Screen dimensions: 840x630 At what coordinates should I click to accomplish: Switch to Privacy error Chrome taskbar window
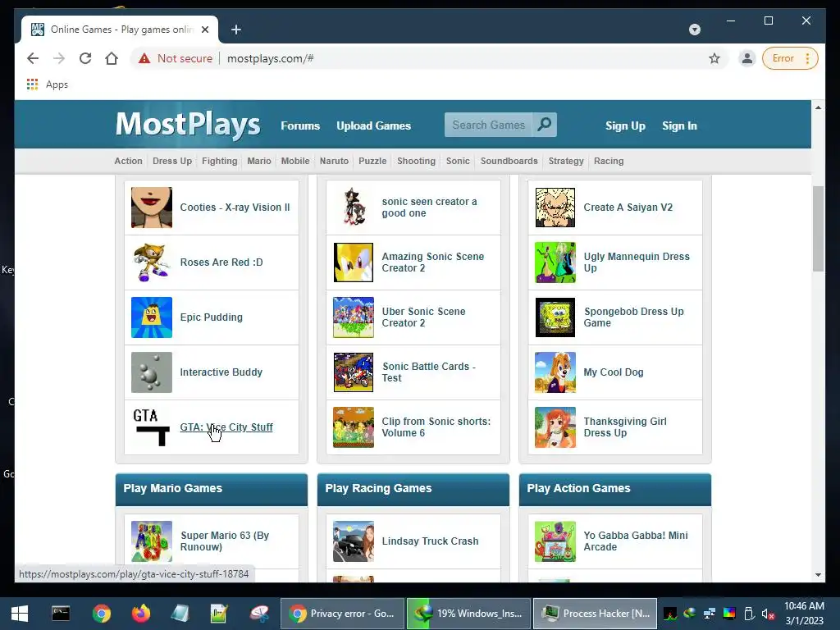[x=342, y=614]
